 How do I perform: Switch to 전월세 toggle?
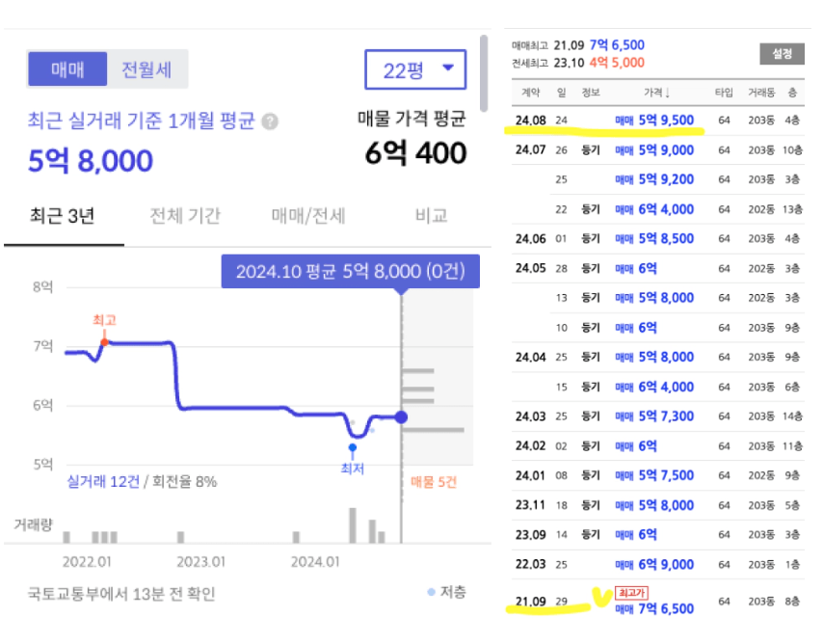(146, 69)
